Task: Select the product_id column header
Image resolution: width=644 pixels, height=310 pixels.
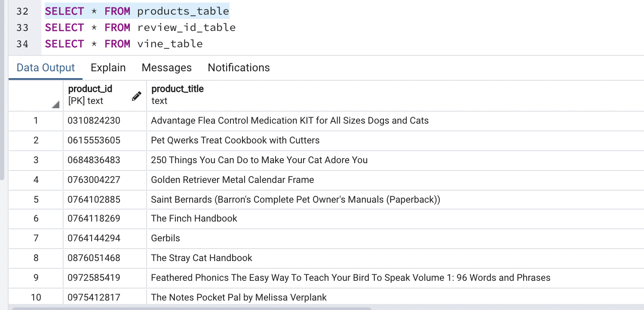Action: pos(104,95)
